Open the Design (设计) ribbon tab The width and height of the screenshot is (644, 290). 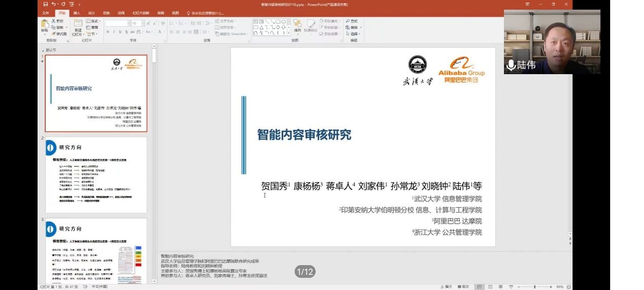91,13
